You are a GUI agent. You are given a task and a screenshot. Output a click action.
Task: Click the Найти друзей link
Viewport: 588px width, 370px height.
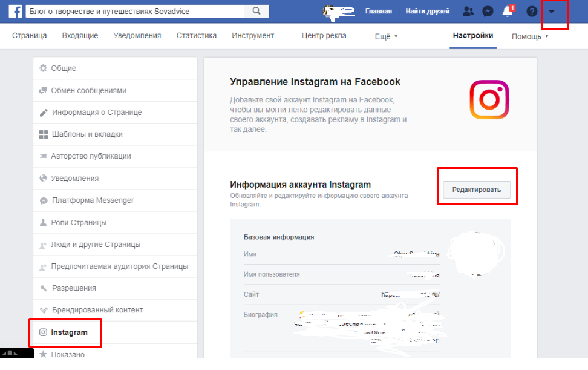(427, 12)
